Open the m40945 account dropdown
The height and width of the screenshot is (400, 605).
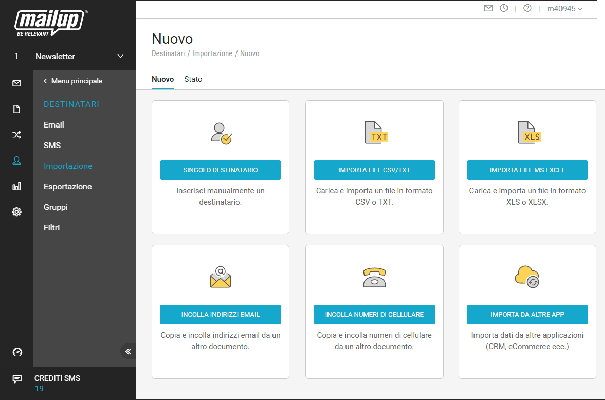(x=565, y=8)
